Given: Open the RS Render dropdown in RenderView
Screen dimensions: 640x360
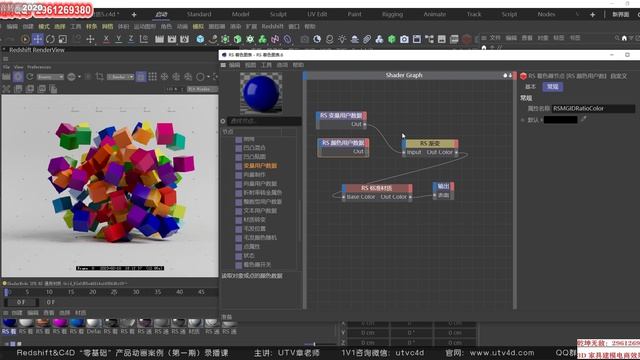Looking at the screenshot, I should pos(202,89).
